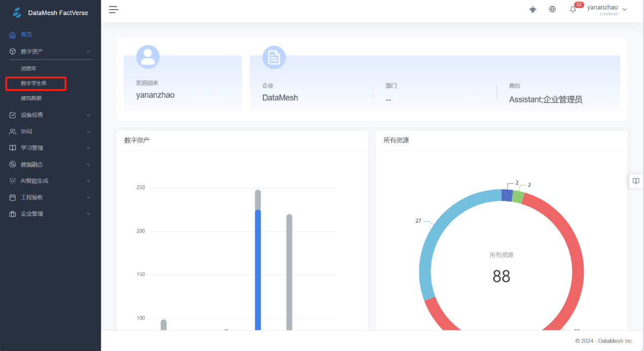This screenshot has width=644, height=351.
Task: Go to 首页 in the sidebar
Action: tap(26, 35)
